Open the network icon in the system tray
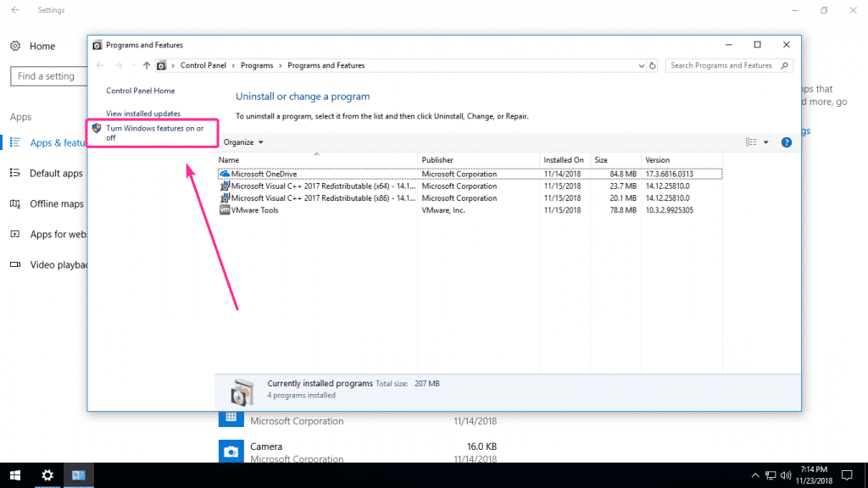 pyautogui.click(x=771, y=475)
